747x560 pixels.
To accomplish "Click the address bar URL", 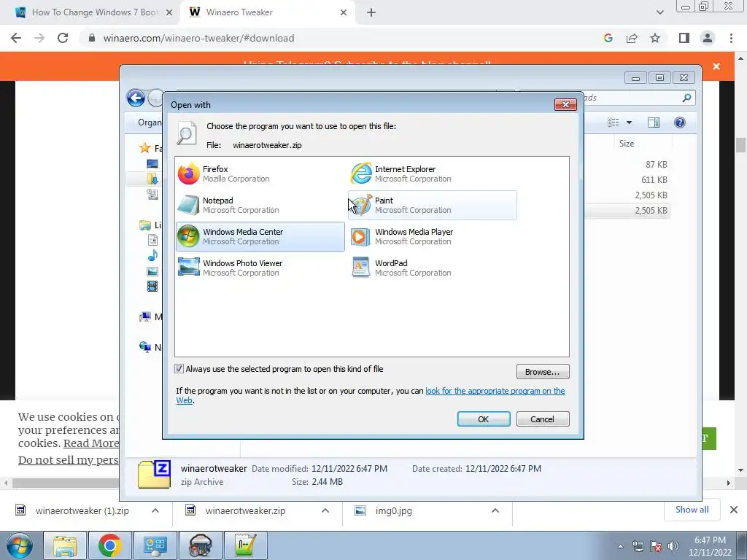I will point(198,38).
